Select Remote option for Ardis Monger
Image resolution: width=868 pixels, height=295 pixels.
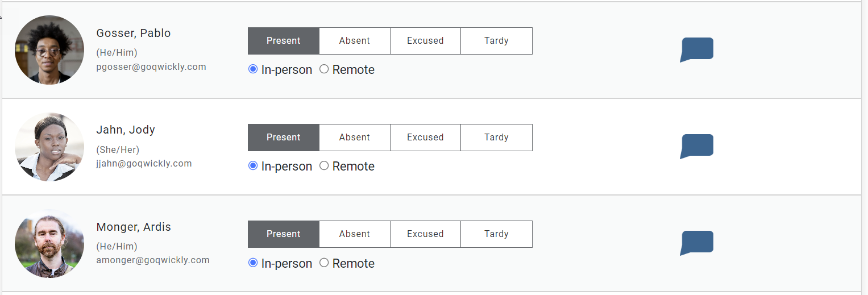[325, 263]
